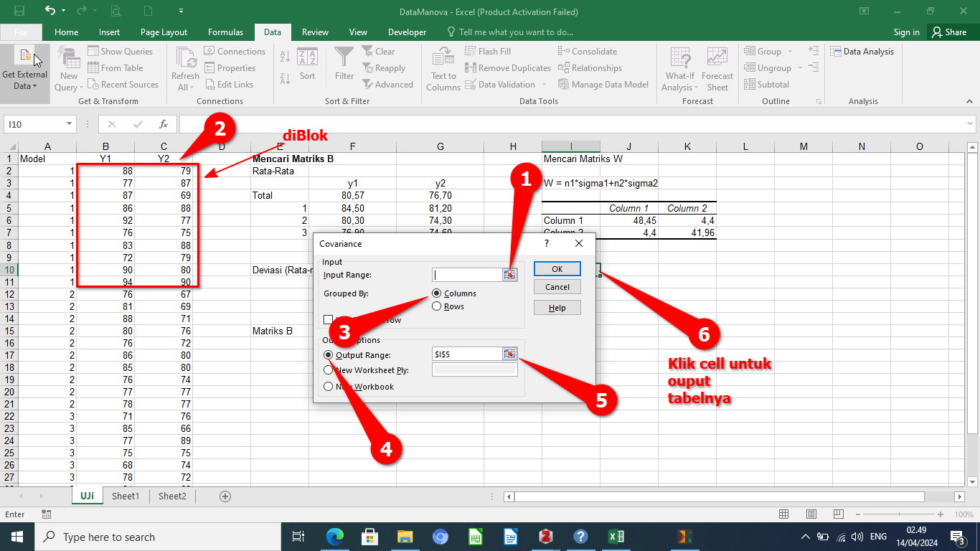The width and height of the screenshot is (980, 551).
Task: Switch to the Formulas ribbon tab
Action: [x=225, y=32]
